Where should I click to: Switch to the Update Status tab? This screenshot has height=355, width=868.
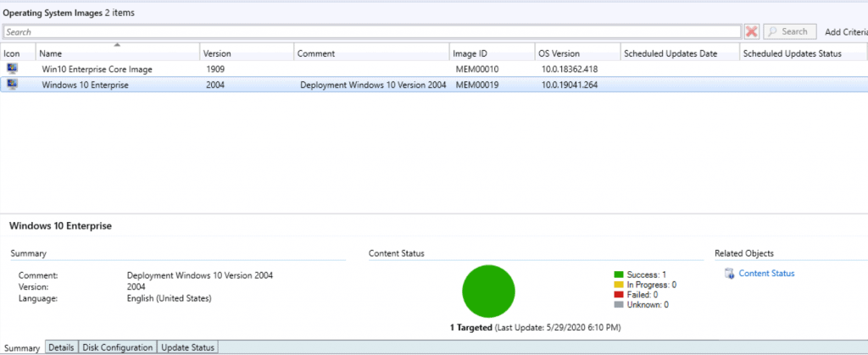coord(187,347)
